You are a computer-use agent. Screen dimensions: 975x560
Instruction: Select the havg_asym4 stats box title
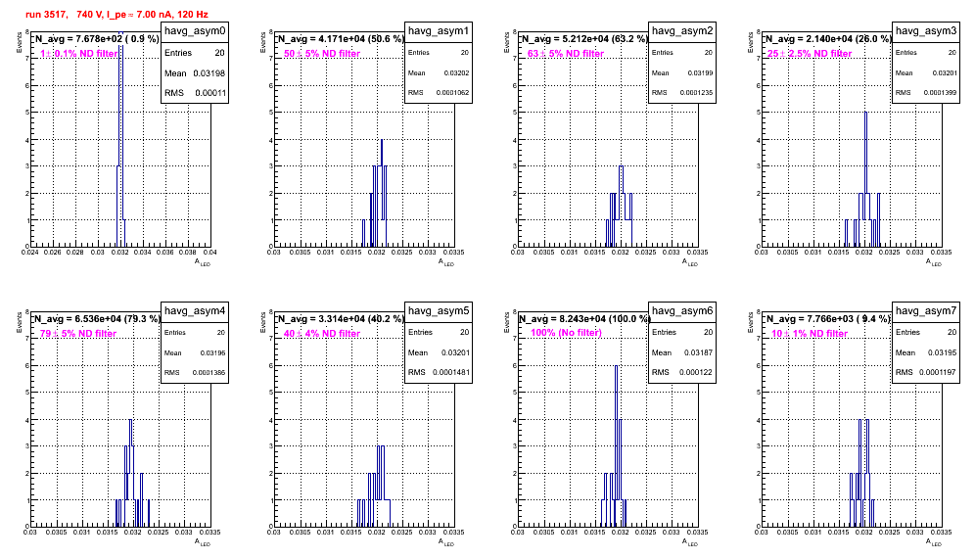click(195, 311)
